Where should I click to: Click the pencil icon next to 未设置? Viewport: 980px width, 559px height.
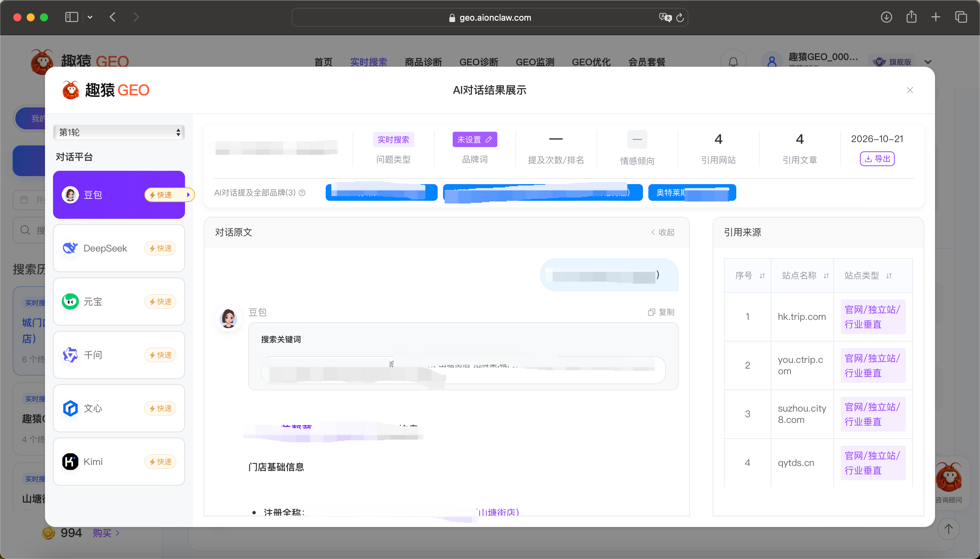click(x=489, y=139)
